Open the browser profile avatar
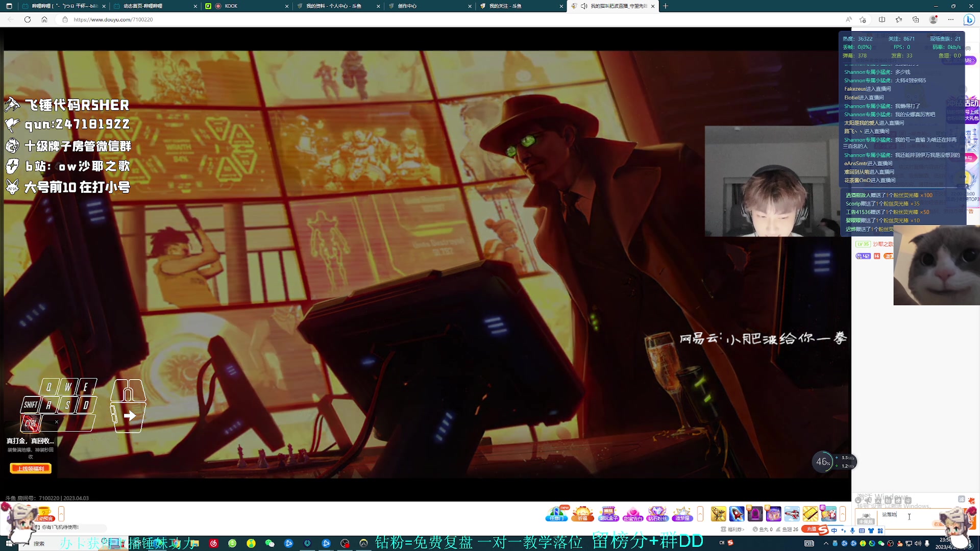Viewport: 980px width, 551px height. click(934, 19)
